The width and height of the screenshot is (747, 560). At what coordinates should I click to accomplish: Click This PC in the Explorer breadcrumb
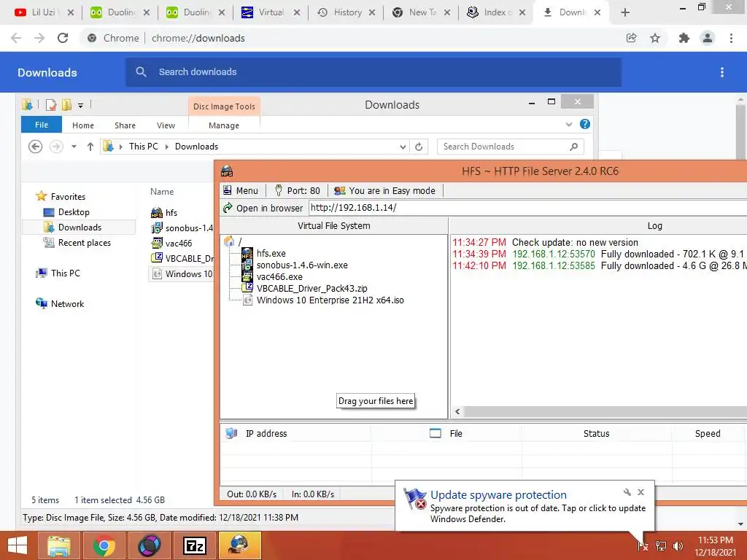pyautogui.click(x=143, y=147)
